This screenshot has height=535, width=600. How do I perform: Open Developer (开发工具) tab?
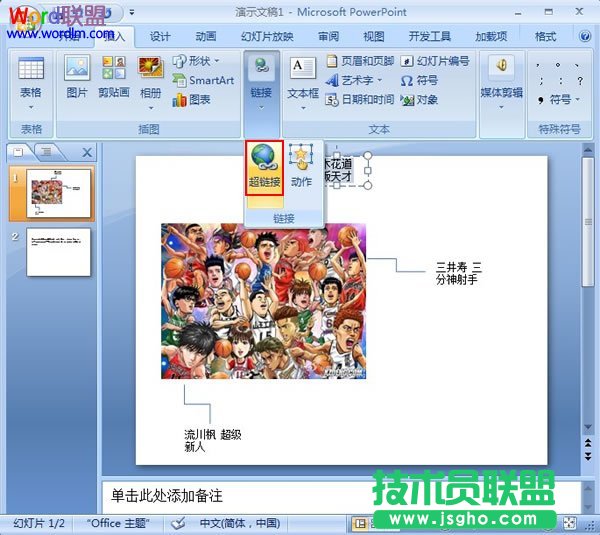click(x=429, y=36)
